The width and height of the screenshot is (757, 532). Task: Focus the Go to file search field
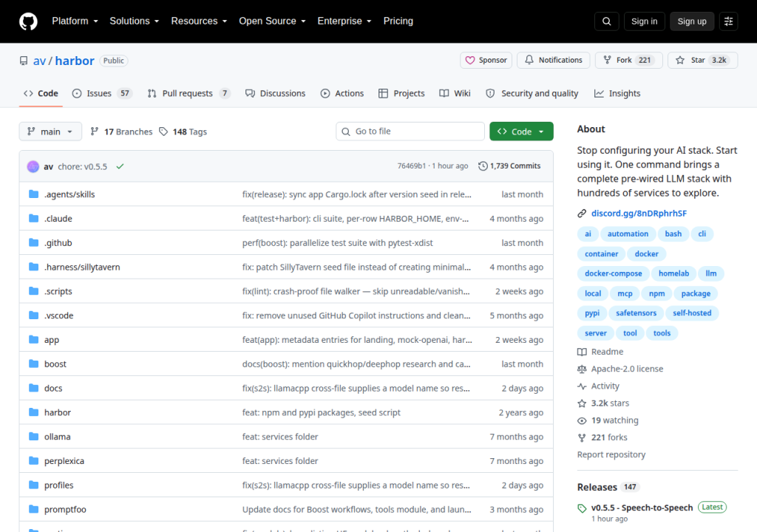coord(410,132)
